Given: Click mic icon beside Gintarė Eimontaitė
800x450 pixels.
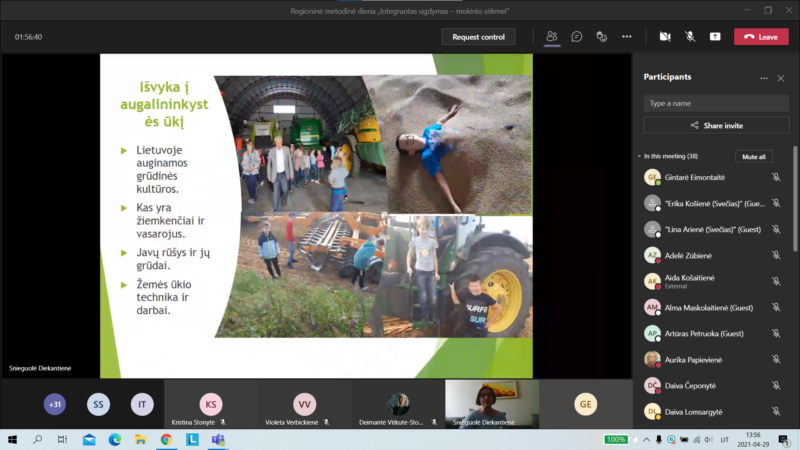Looking at the screenshot, I should [x=776, y=177].
